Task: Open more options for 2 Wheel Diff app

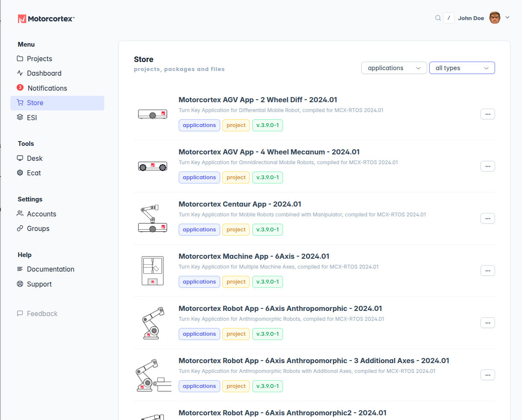Action: pos(487,114)
